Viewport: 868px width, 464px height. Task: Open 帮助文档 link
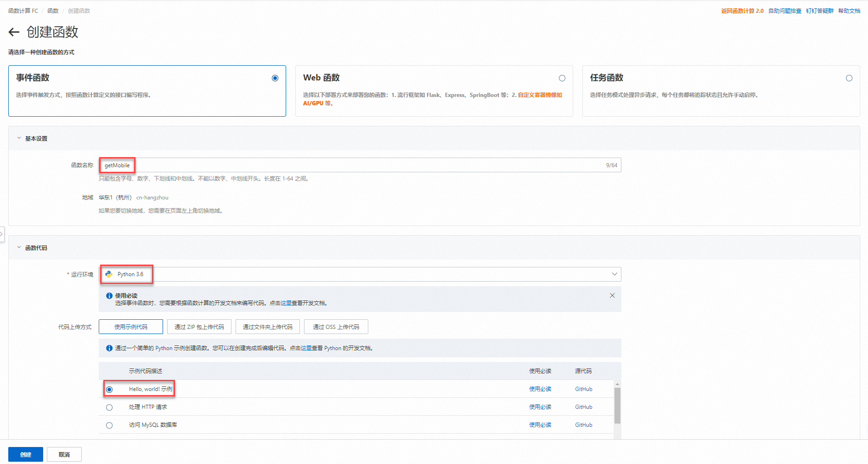click(x=849, y=11)
